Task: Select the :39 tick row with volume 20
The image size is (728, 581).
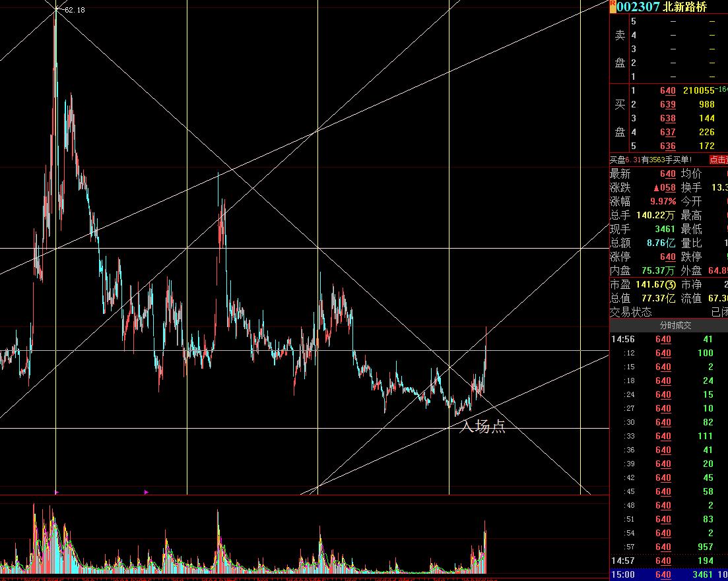Action: click(x=669, y=464)
